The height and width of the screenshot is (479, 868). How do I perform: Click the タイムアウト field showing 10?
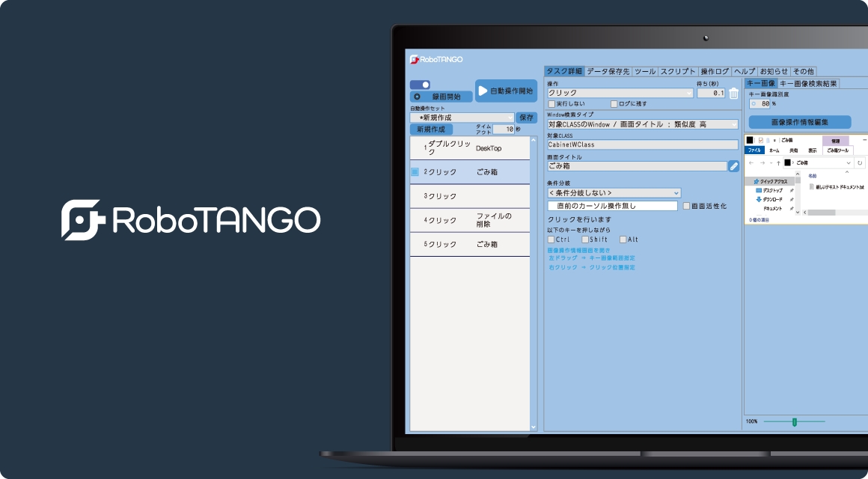(x=504, y=129)
